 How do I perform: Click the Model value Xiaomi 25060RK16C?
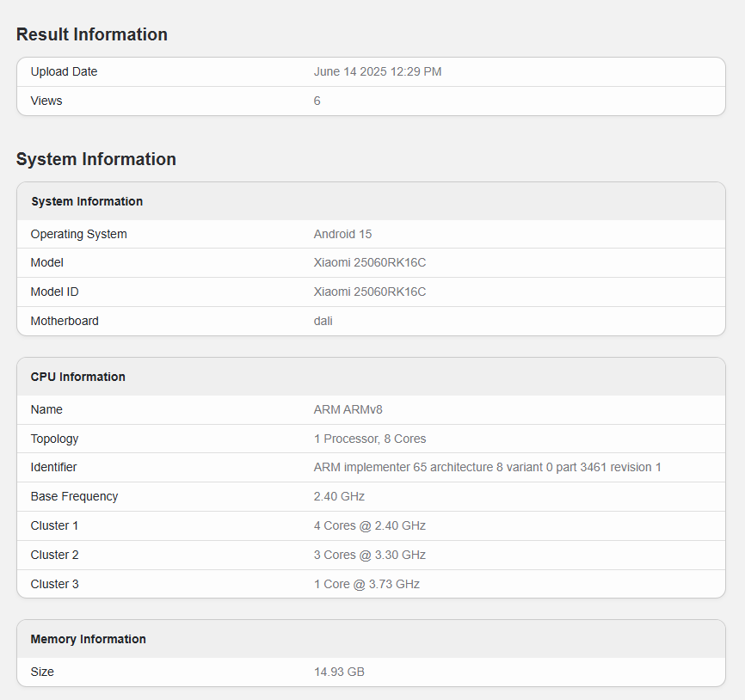(370, 263)
